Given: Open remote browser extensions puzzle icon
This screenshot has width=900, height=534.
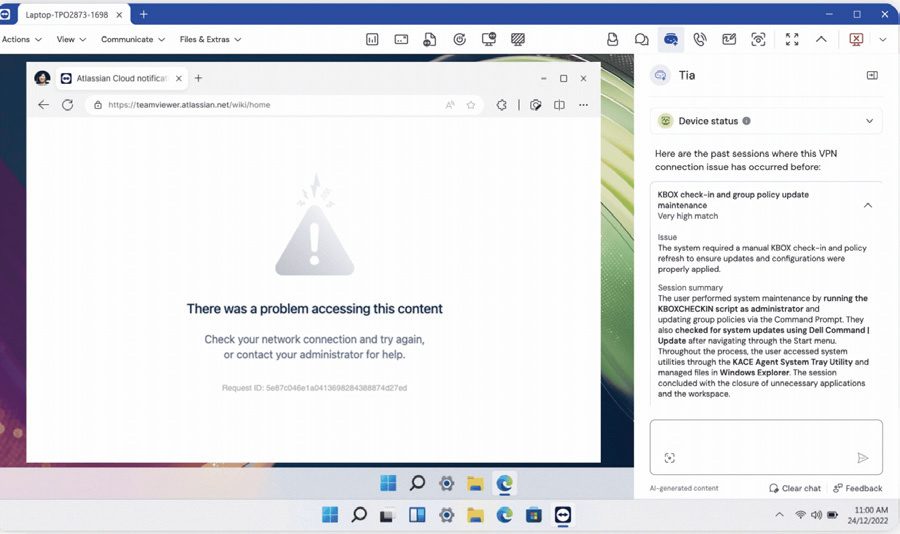Looking at the screenshot, I should (x=502, y=105).
